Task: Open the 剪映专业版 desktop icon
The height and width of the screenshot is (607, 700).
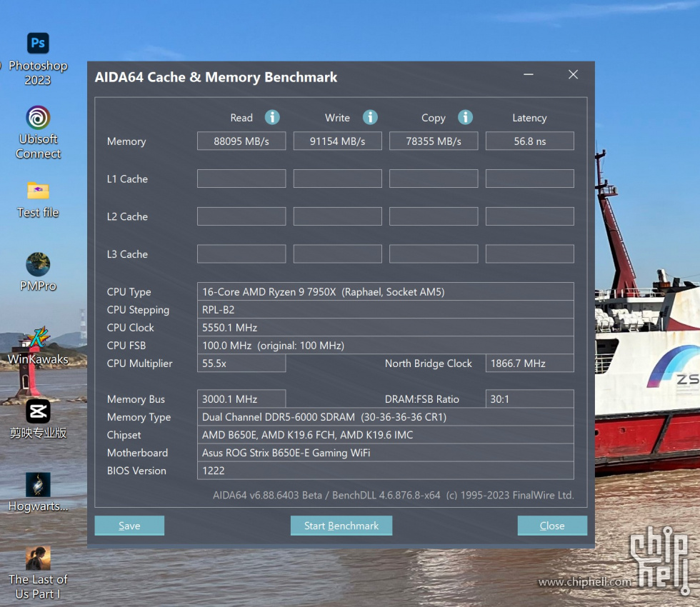Action: 38,411
